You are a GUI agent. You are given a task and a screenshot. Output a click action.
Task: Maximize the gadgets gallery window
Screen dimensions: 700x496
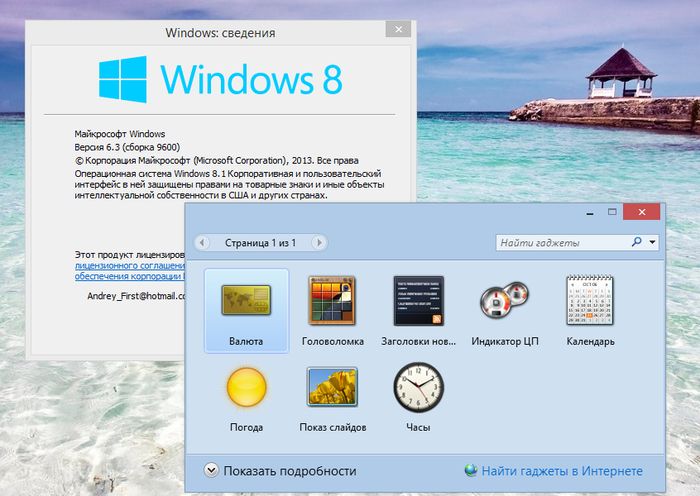click(x=611, y=212)
